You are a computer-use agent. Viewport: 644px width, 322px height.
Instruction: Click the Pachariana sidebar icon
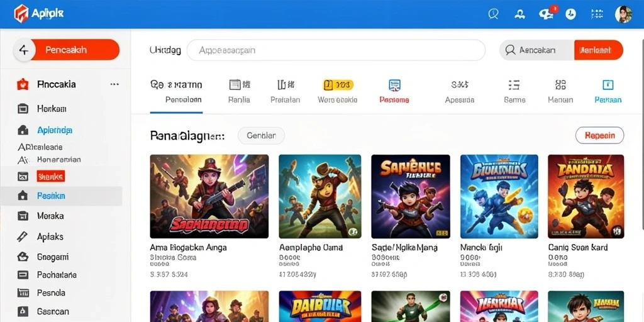point(23,275)
